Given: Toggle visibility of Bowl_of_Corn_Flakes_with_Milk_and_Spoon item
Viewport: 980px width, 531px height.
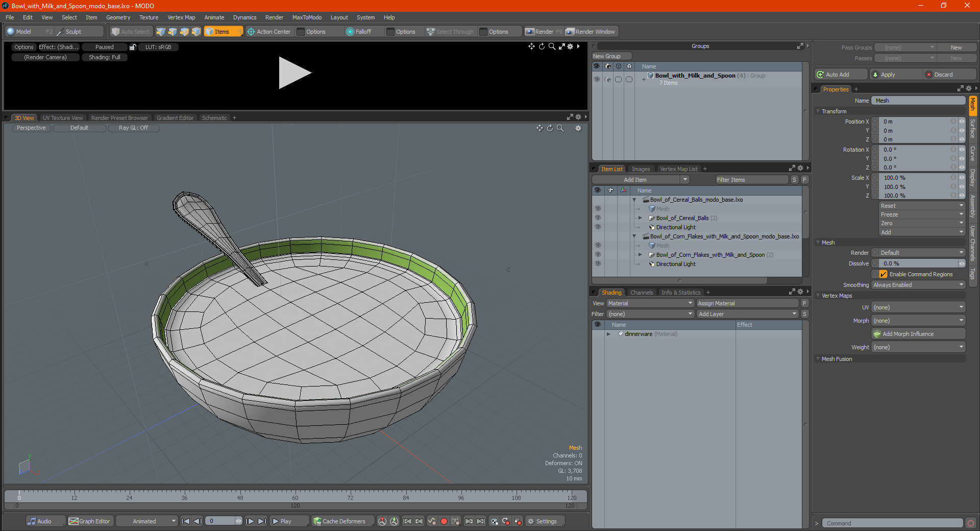Looking at the screenshot, I should 598,255.
